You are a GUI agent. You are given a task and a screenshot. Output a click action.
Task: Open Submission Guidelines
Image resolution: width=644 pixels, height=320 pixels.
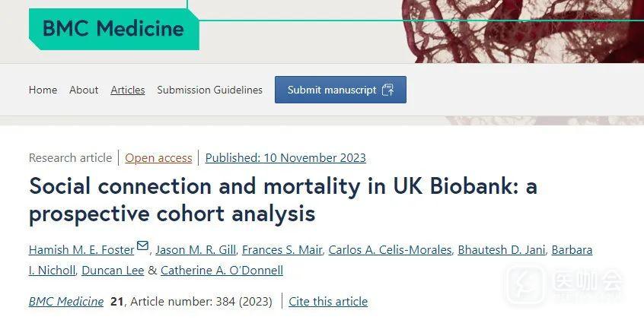click(209, 90)
